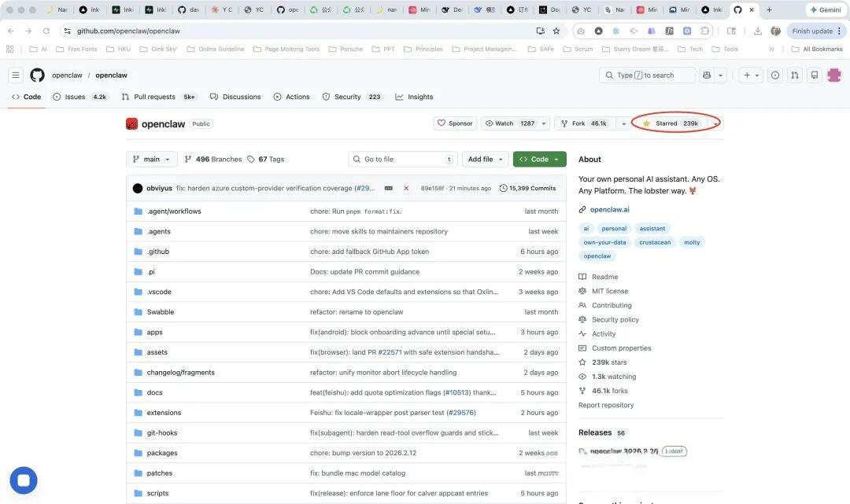The image size is (850, 504).
Task: Switch to the Discussions tab
Action: tap(235, 97)
